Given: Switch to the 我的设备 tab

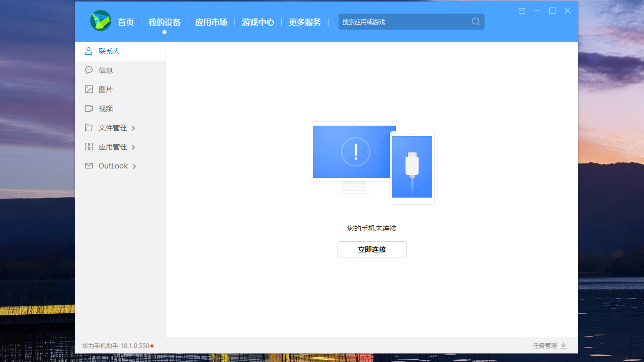Looking at the screenshot, I should [165, 22].
